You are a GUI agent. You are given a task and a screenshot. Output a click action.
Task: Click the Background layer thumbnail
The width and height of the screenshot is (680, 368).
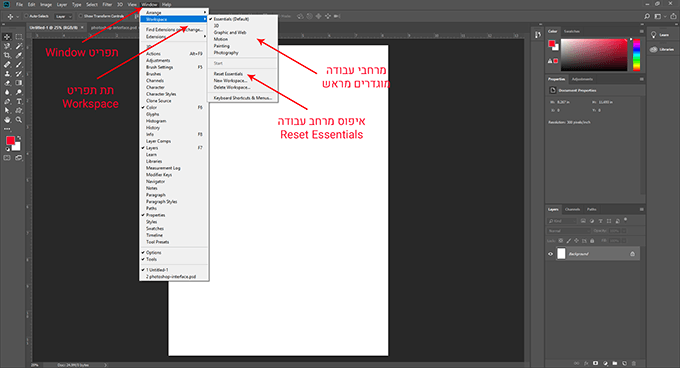click(561, 254)
